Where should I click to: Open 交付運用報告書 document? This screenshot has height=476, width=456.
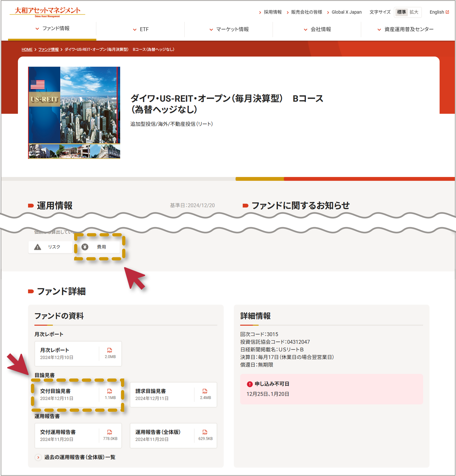click(78, 436)
